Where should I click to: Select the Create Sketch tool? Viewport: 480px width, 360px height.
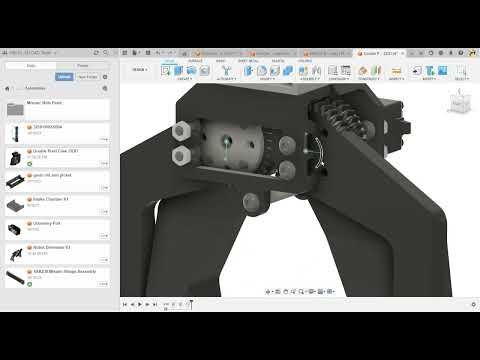(166, 70)
